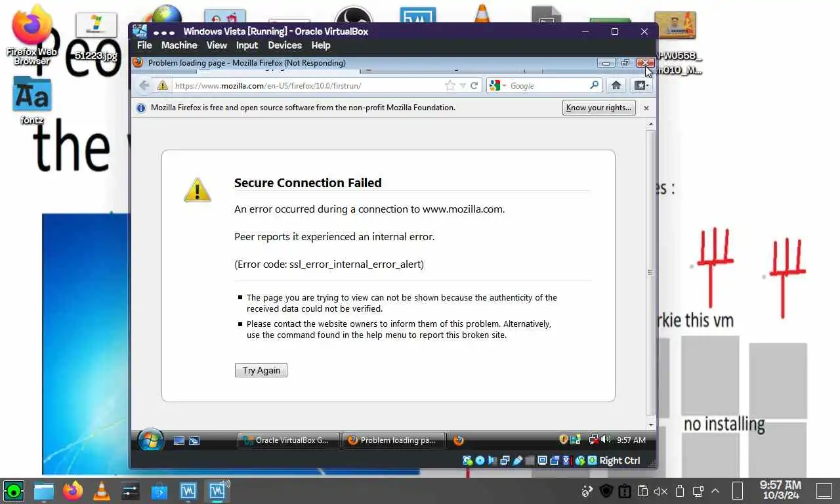Click Show Desktop in Vista quick launch

178,440
